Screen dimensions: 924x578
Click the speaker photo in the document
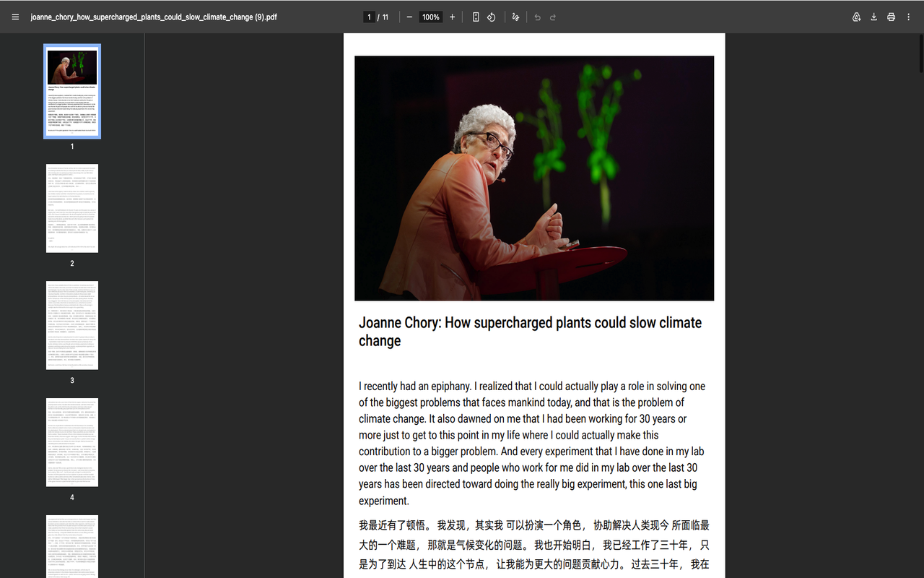pyautogui.click(x=534, y=178)
